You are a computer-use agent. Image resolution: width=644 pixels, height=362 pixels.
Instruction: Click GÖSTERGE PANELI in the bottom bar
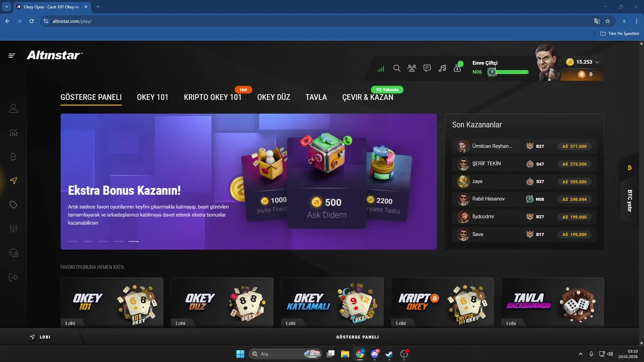click(357, 337)
